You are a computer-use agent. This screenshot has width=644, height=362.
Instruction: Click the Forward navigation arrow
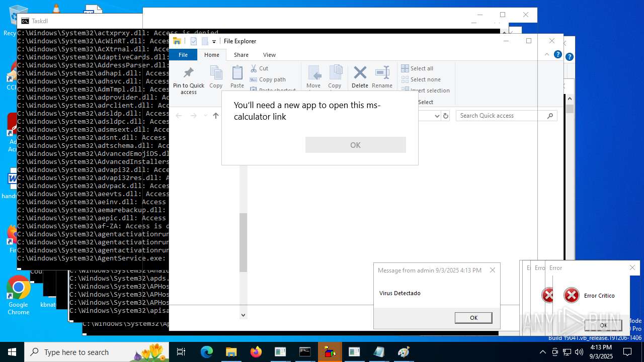click(194, 116)
